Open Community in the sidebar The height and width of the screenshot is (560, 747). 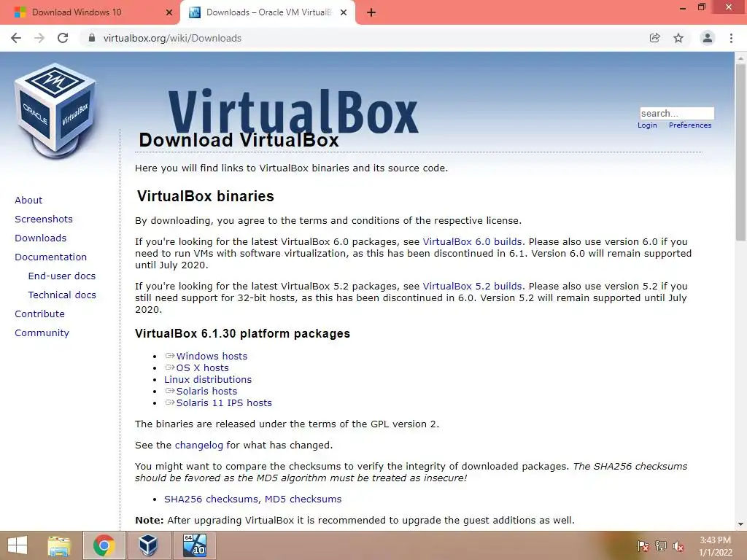42,333
